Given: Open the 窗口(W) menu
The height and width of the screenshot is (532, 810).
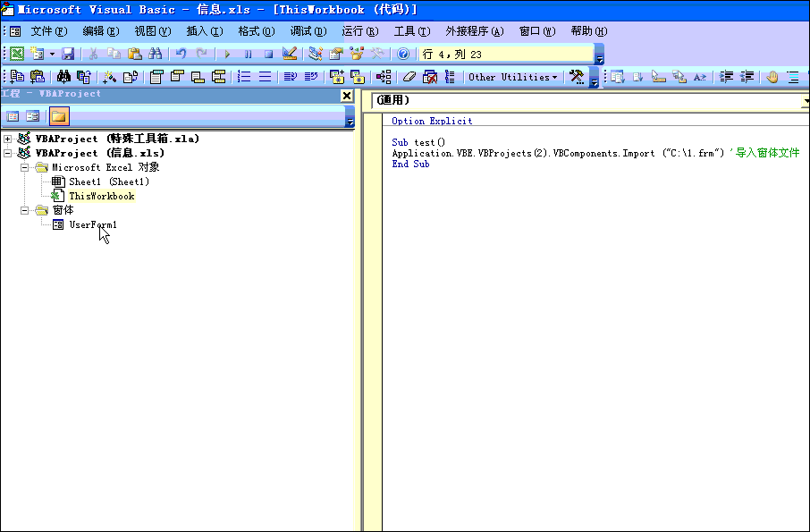Looking at the screenshot, I should tap(537, 31).
